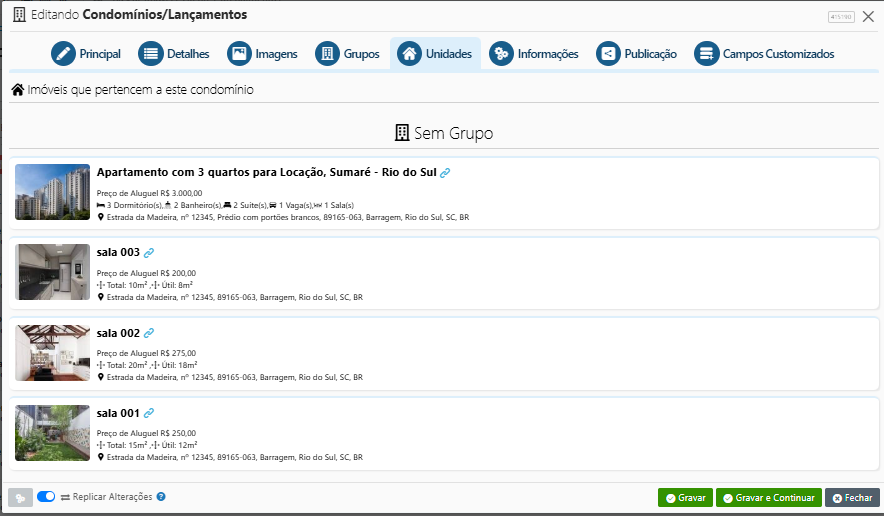Click link icon next to Apartamento title

tap(445, 173)
